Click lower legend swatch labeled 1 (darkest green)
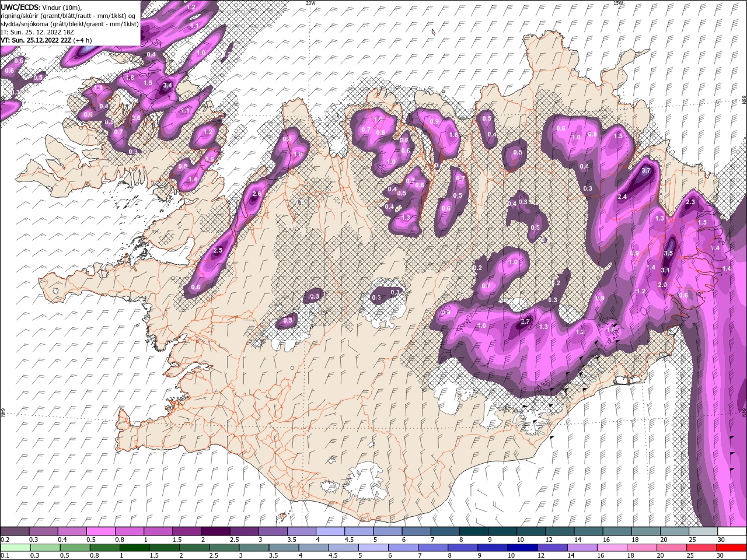The width and height of the screenshot is (747, 560). [x=135, y=548]
